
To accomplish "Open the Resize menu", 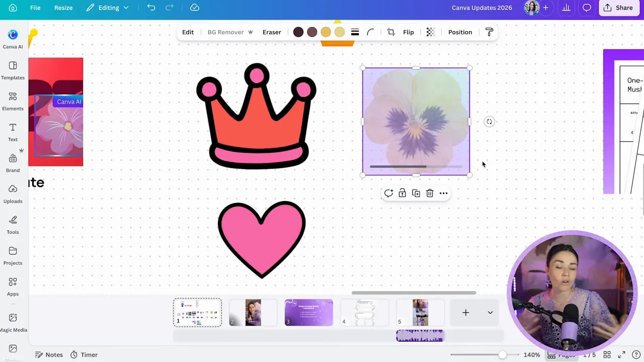I will (63, 8).
